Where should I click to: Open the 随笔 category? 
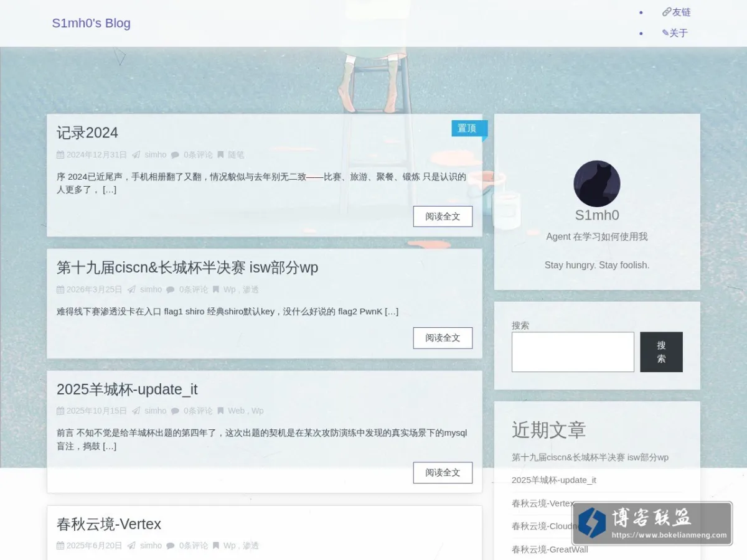[236, 155]
